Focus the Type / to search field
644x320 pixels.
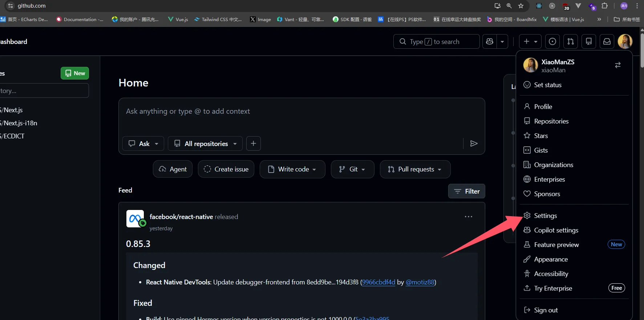[x=437, y=41]
